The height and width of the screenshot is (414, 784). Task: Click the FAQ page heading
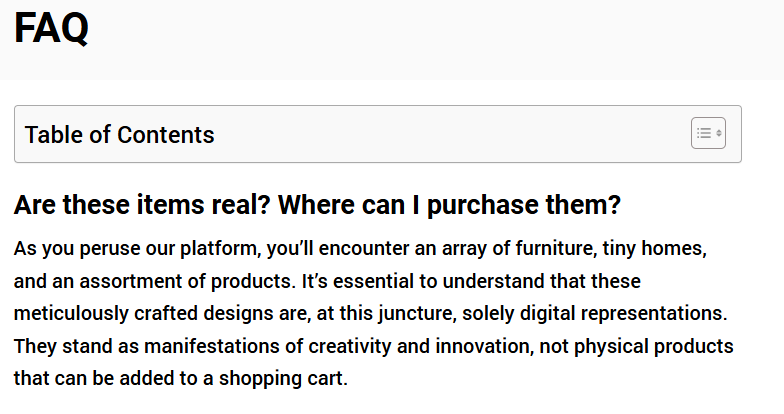pyautogui.click(x=52, y=28)
